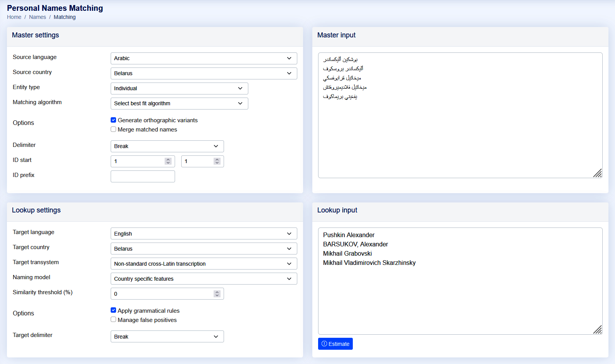Click the Similarity threshold spinner arrows
615x364 pixels.
point(217,294)
